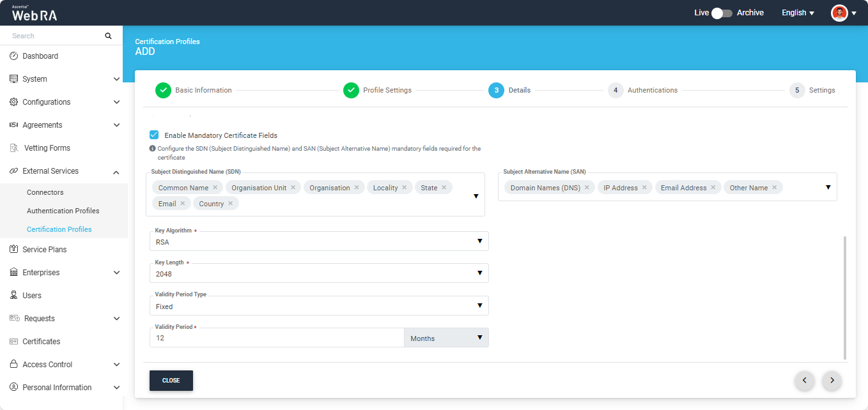Image resolution: width=868 pixels, height=410 pixels.
Task: Remove the IP Address tag
Action: 645,188
